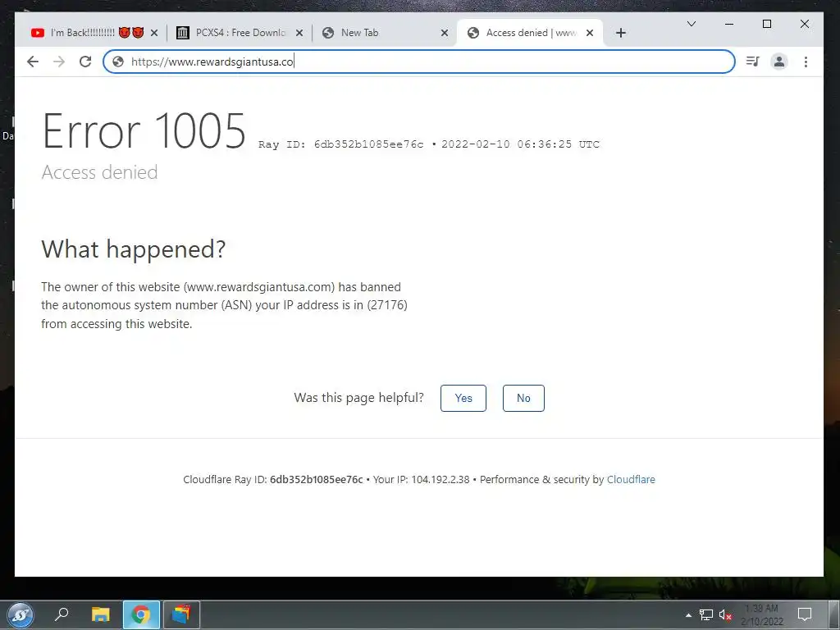Open the Cloudflare link in footer
This screenshot has height=630, width=840.
[x=631, y=479]
